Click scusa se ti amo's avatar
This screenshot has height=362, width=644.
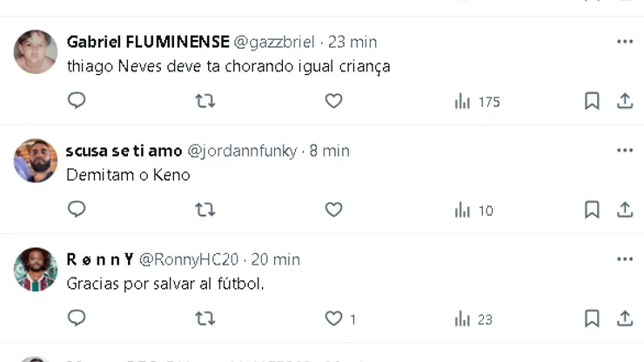click(36, 161)
